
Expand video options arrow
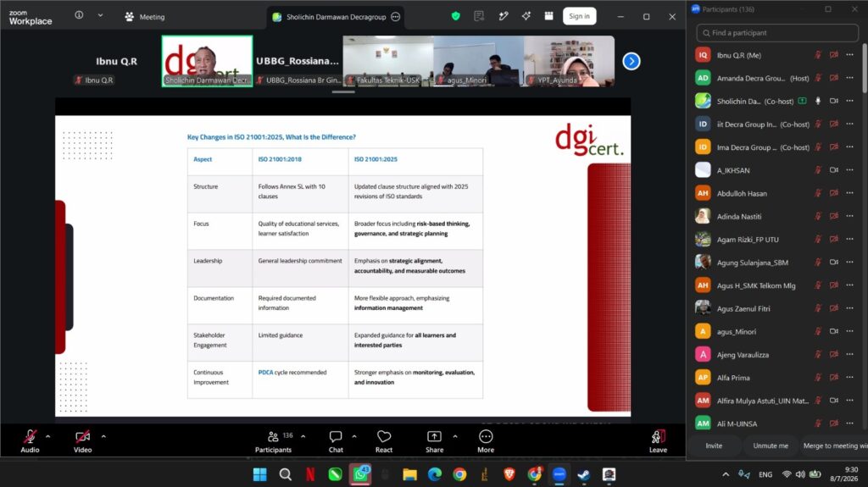(x=103, y=437)
